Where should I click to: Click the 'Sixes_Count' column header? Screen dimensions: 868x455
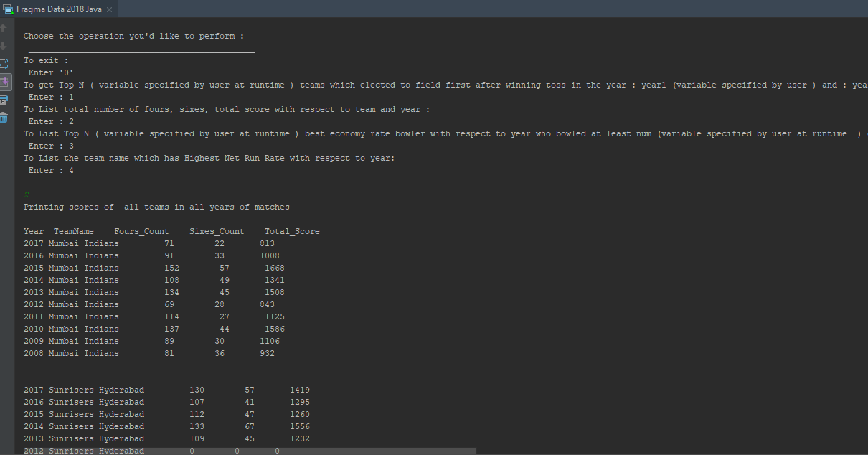[x=217, y=231]
